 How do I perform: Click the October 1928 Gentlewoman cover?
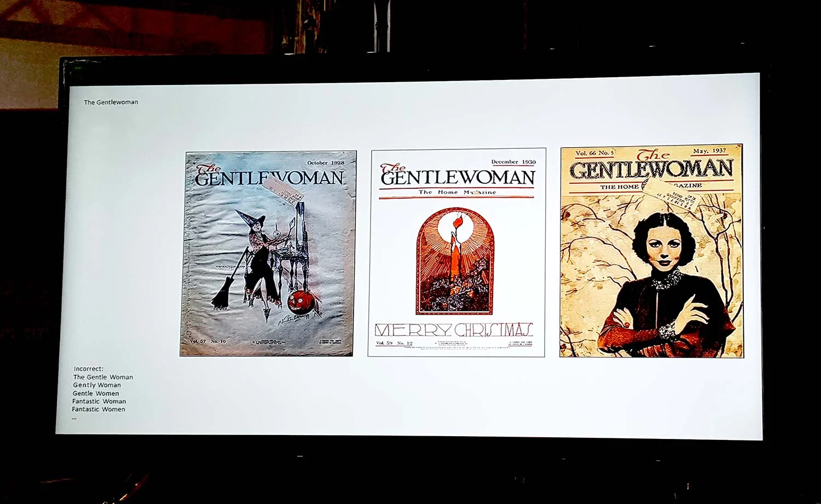click(x=268, y=253)
